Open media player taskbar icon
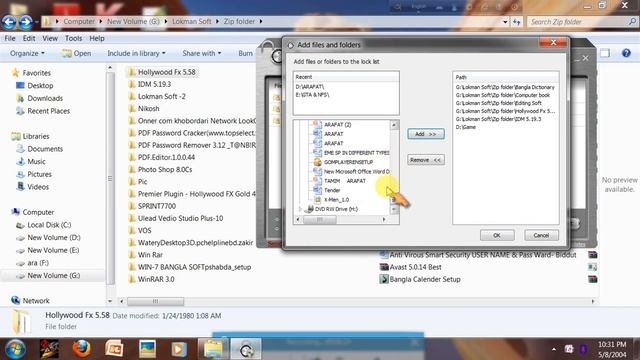The width and height of the screenshot is (640, 360). click(178, 349)
